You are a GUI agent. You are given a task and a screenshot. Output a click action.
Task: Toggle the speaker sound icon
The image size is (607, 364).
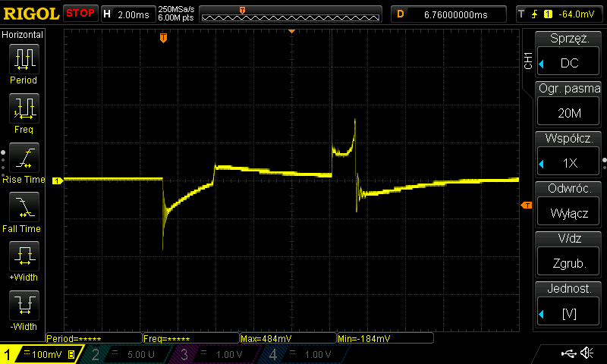[x=587, y=353]
